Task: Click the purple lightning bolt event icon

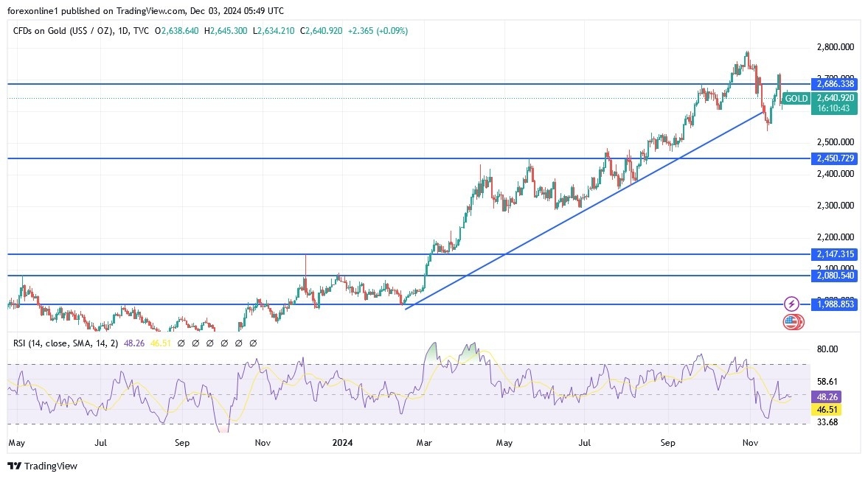Action: click(791, 304)
